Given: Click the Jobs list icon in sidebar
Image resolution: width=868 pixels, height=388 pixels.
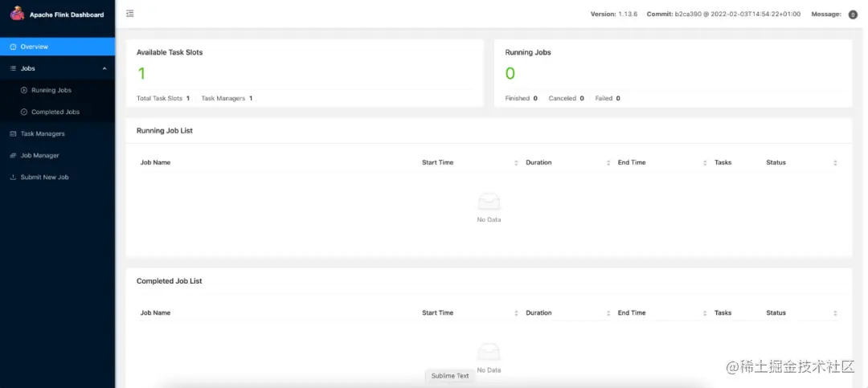Looking at the screenshot, I should click(x=14, y=68).
